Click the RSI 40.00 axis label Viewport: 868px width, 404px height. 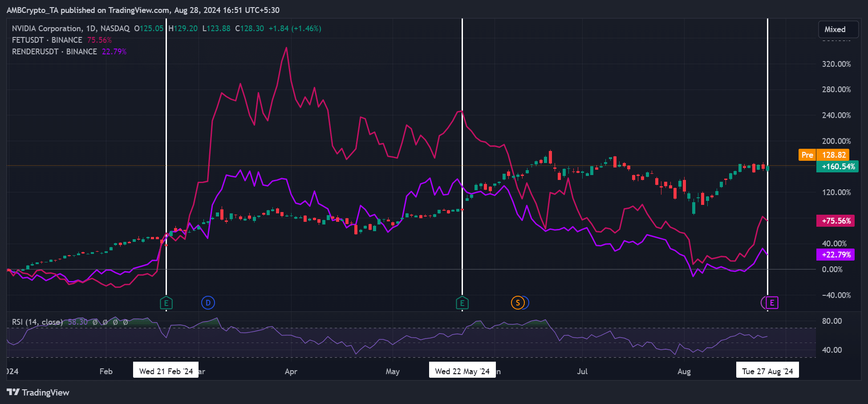[832, 350]
